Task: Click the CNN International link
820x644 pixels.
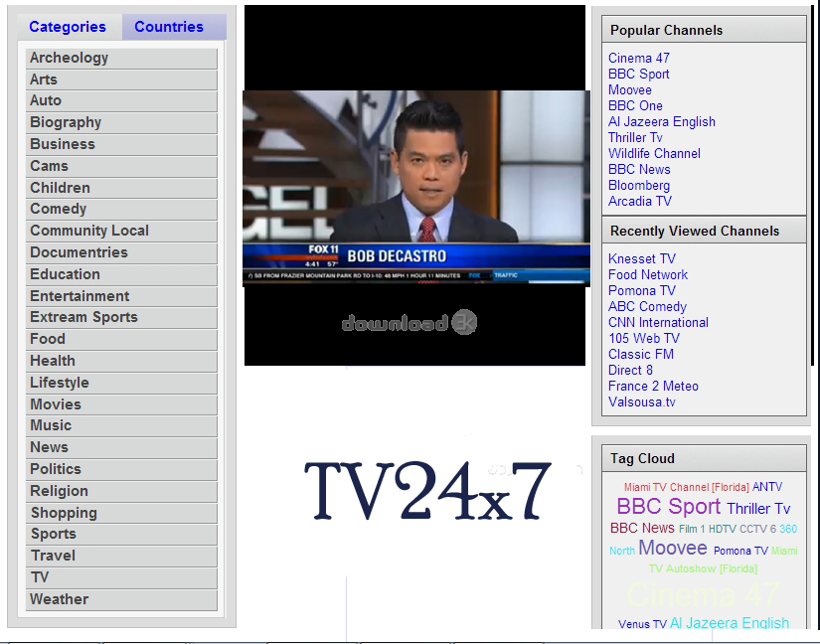Action: [x=658, y=323]
